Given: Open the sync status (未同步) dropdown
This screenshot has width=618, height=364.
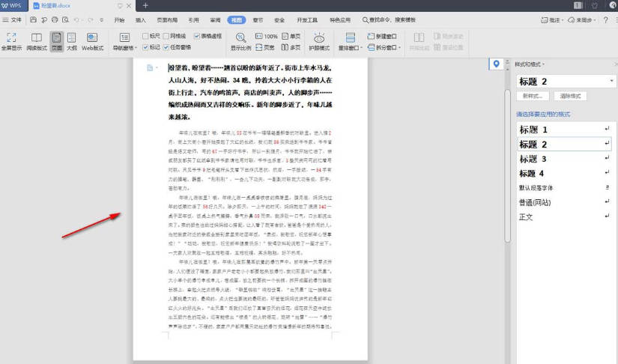Looking at the screenshot, I should 582,19.
